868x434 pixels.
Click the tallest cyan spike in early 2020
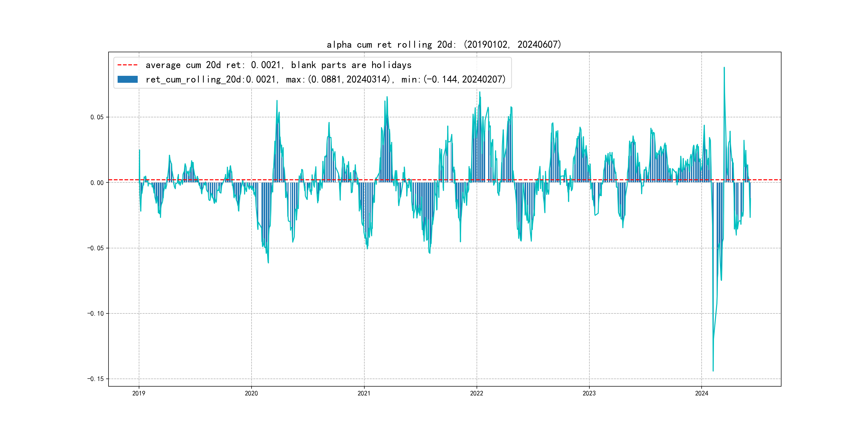277,101
